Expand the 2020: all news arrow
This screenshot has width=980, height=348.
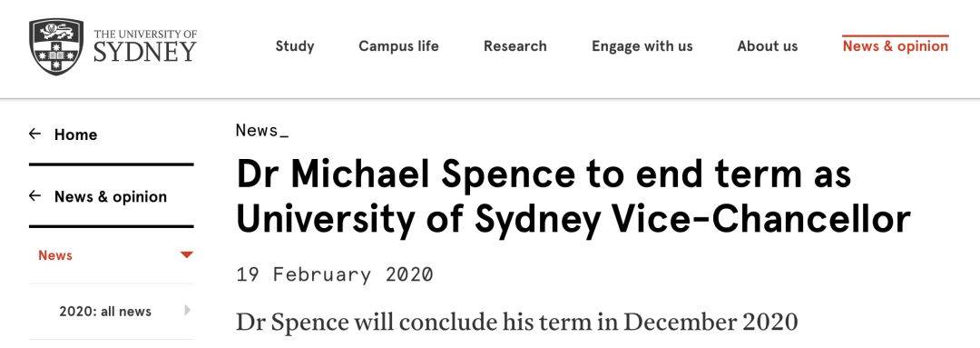coord(188,310)
